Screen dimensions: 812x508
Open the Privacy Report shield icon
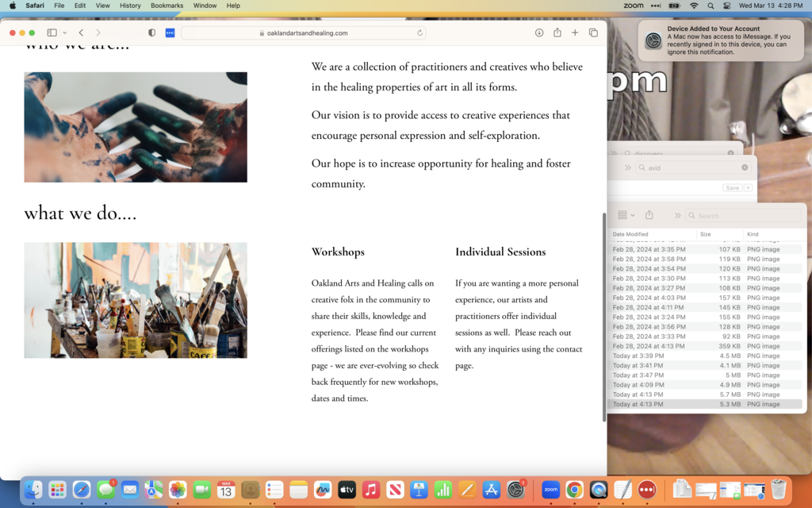pos(151,33)
